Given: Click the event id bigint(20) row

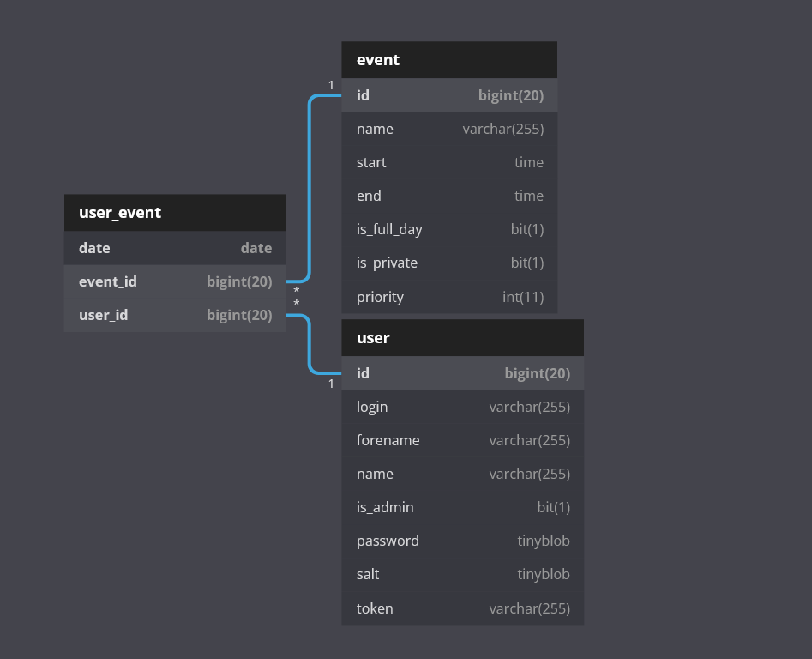Looking at the screenshot, I should 449,95.
